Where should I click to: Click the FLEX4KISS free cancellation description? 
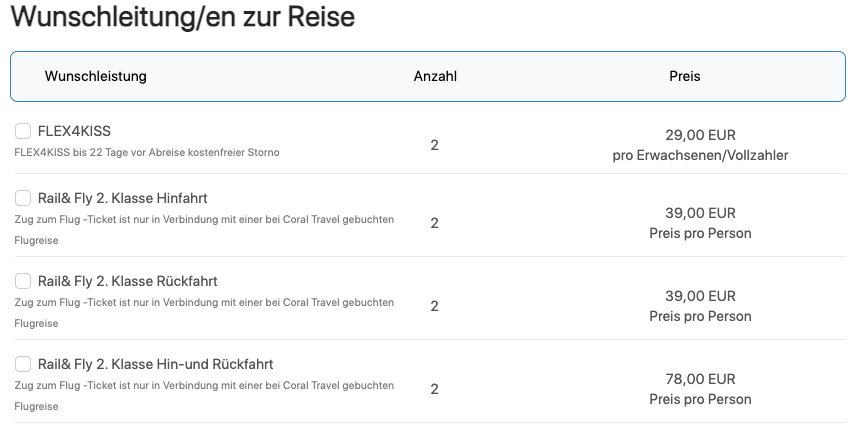pos(147,153)
